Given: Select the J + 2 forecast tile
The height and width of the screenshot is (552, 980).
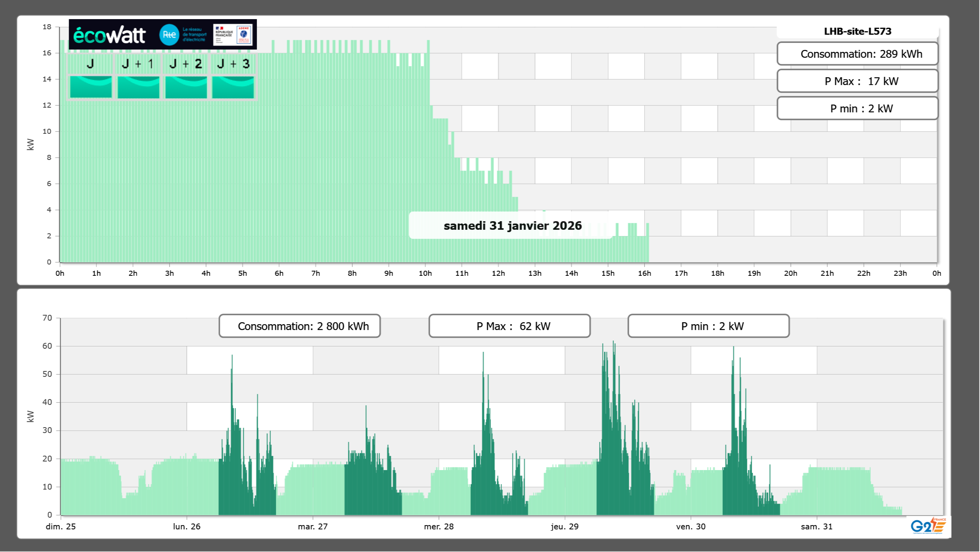Looking at the screenshot, I should pyautogui.click(x=186, y=81).
